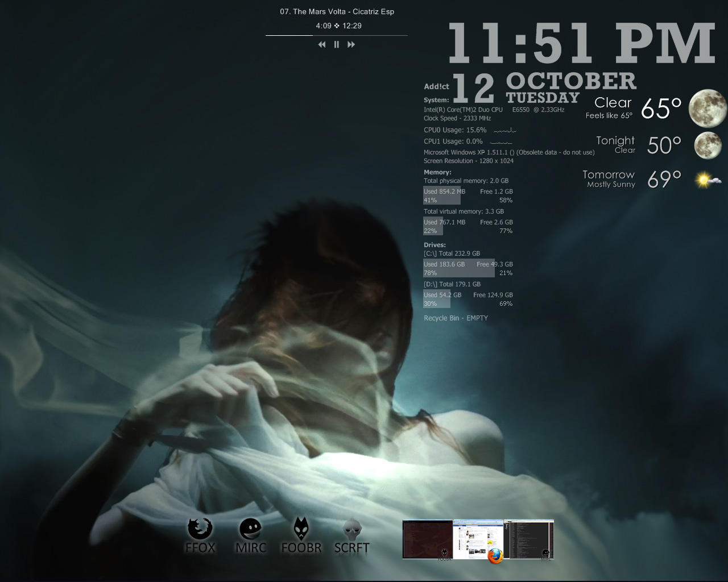Click the 'CPU1 Usage: 0.0%' reading
728x582 pixels.
[x=453, y=142]
